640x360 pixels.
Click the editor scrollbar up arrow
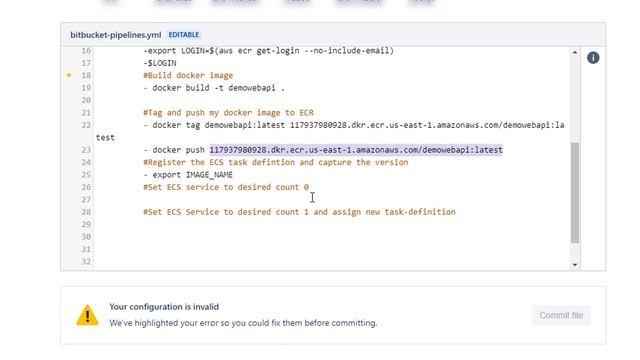pos(575,52)
